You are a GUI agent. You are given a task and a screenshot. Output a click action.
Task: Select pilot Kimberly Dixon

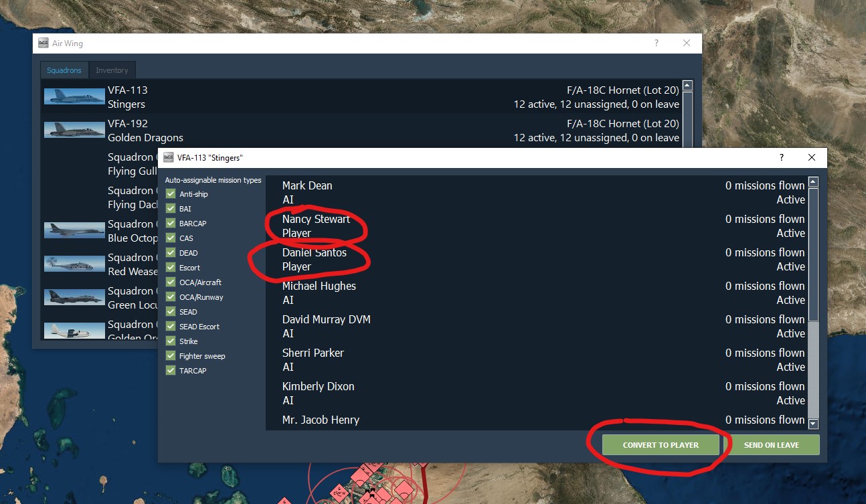pos(537,393)
